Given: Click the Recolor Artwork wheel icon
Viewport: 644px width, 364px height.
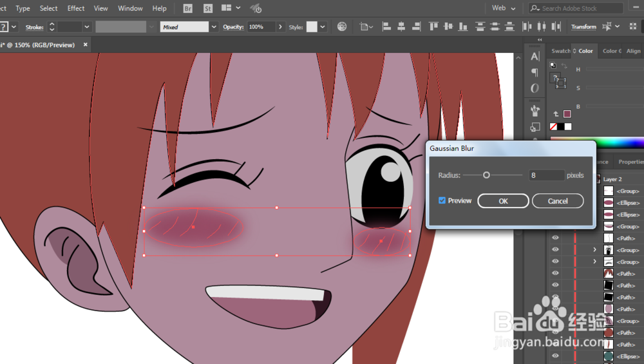Looking at the screenshot, I should coord(342,26).
